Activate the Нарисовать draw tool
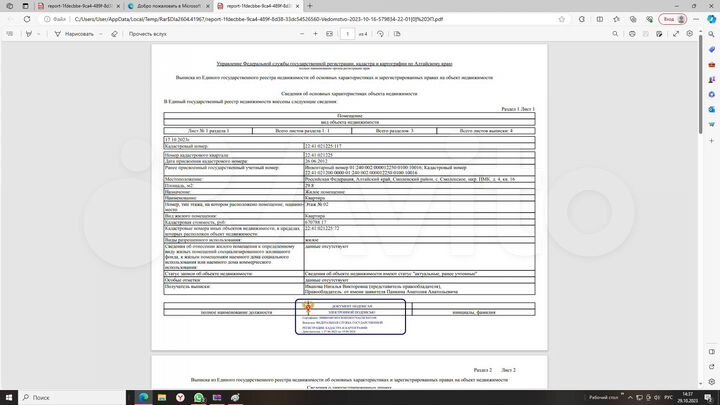This screenshot has width=720, height=405. pos(74,34)
